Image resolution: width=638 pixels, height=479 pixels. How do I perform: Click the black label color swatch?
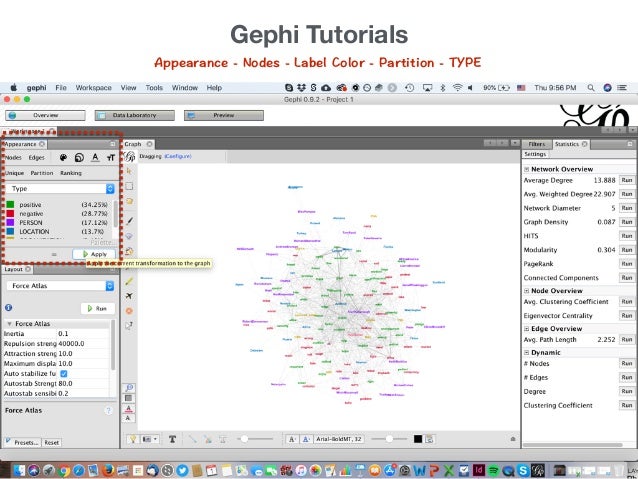pos(418,439)
